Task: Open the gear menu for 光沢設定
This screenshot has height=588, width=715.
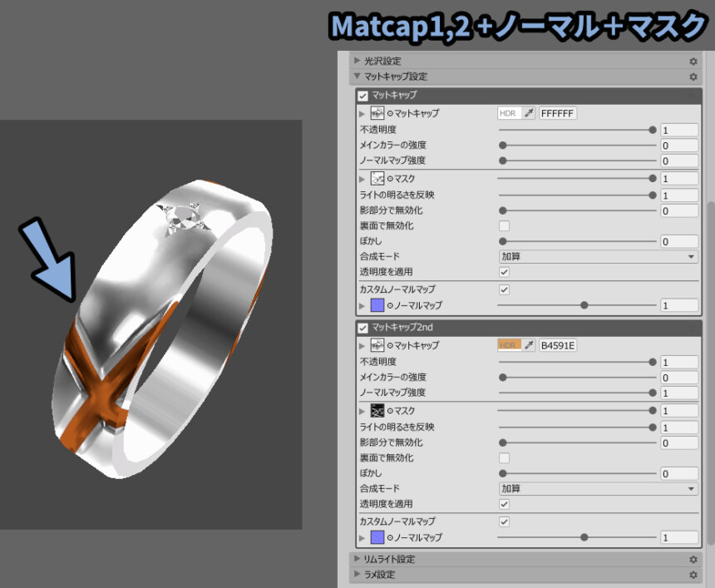Action: 693,62
